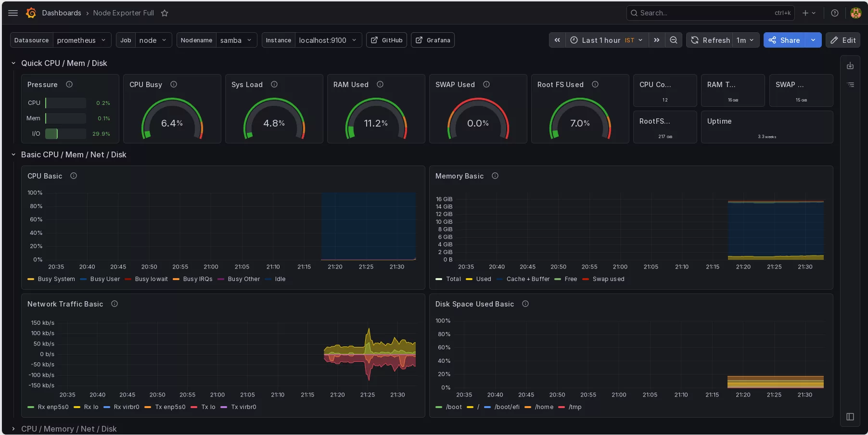Image resolution: width=868 pixels, height=435 pixels.
Task: Shift time range backward
Action: point(557,40)
